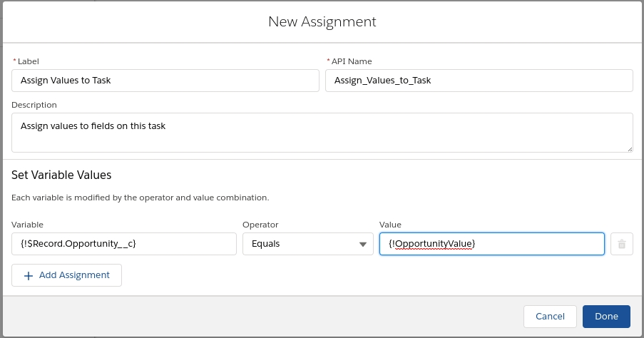Viewport: 644px width, 338px height.
Task: Cancel the new assignment dialog
Action: tap(549, 317)
